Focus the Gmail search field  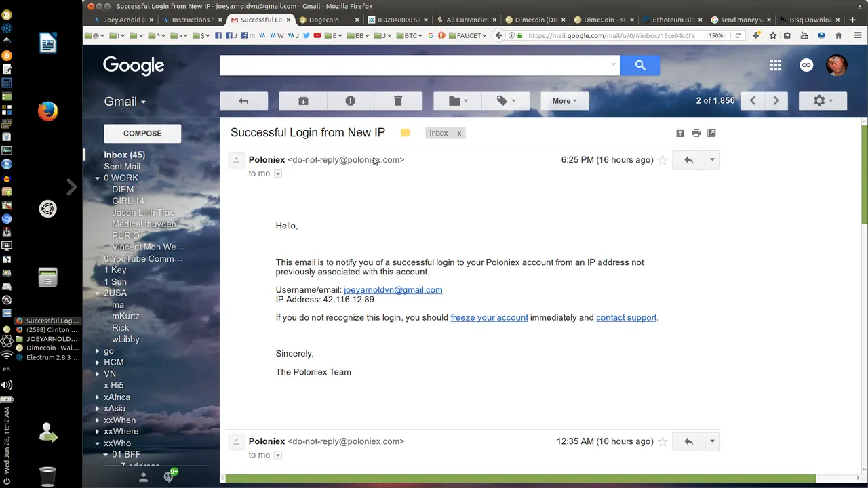(414, 65)
